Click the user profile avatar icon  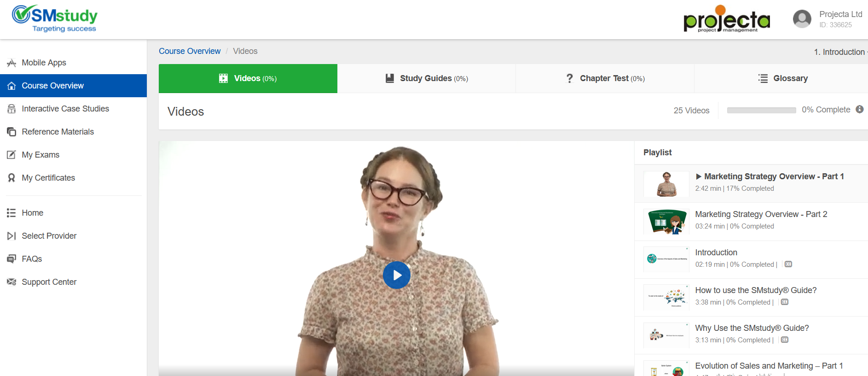pyautogui.click(x=802, y=19)
